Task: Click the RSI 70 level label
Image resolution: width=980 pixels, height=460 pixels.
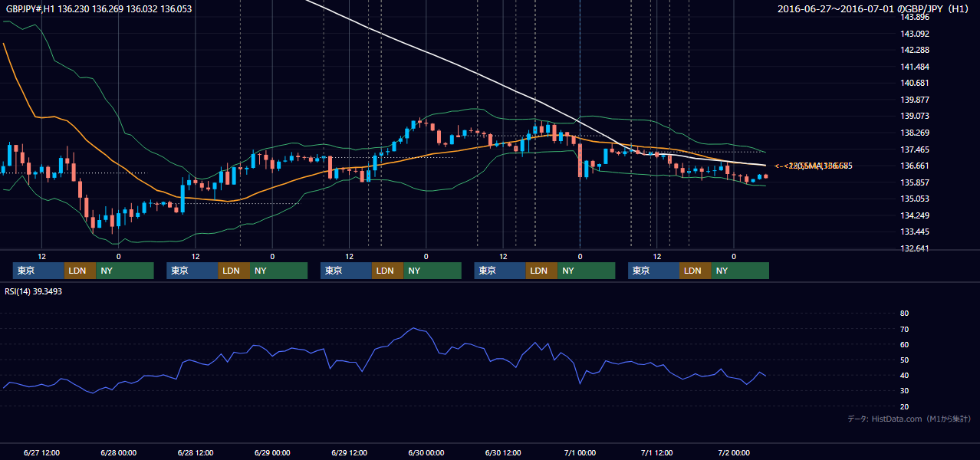Action: click(x=904, y=329)
